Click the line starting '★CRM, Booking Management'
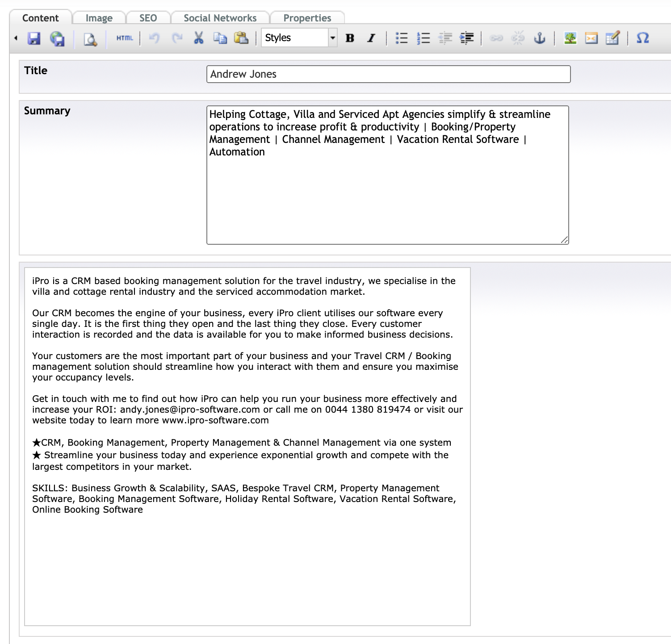The image size is (671, 644). coord(242,443)
